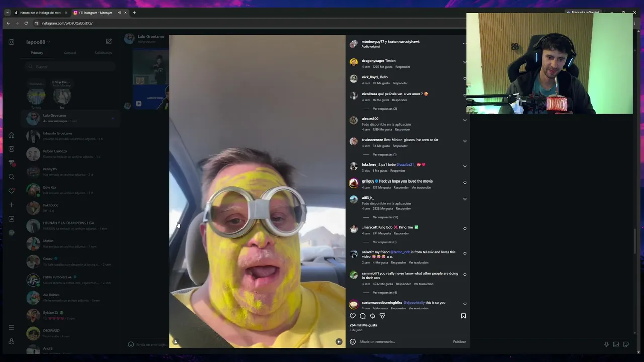Click the Instagram logo in the sidebar
644x362 pixels.
(x=11, y=42)
